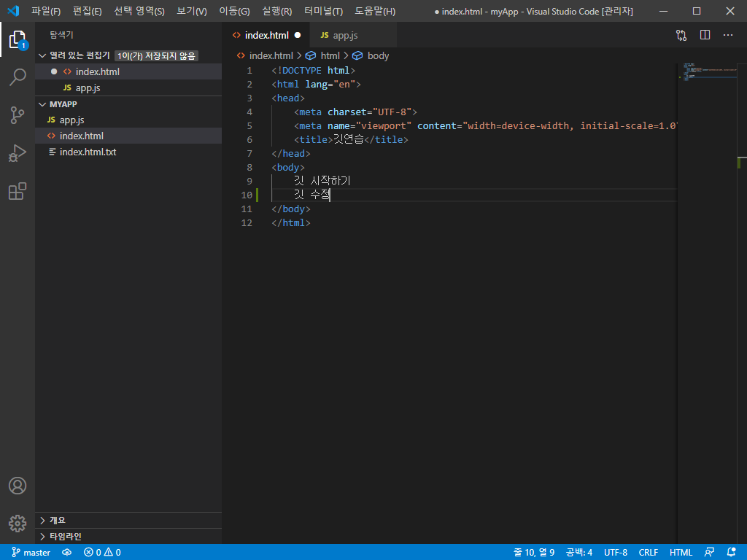Click the master branch indicator in status bar
The height and width of the screenshot is (560, 747).
click(x=31, y=553)
